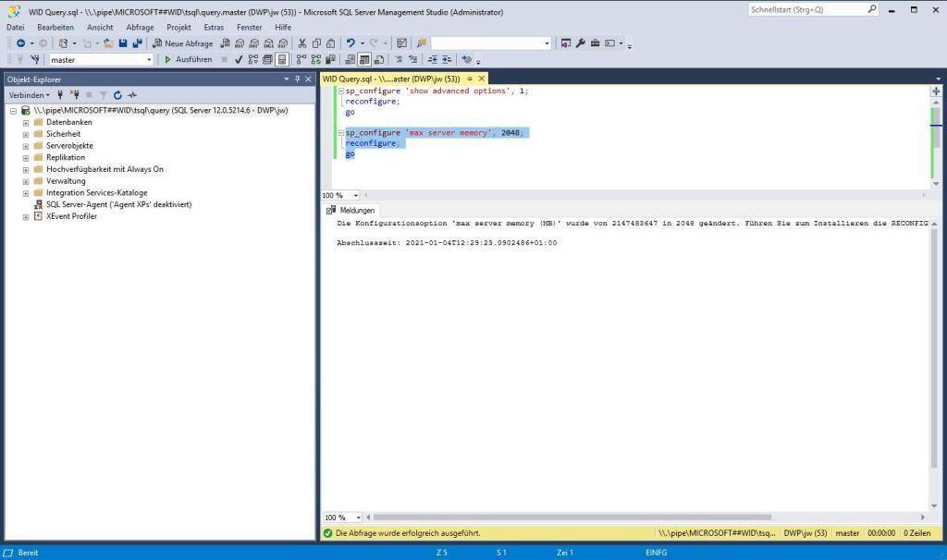Refresh the Objekt-Explorer tree
Viewport: 947px width, 560px height.
[x=117, y=94]
